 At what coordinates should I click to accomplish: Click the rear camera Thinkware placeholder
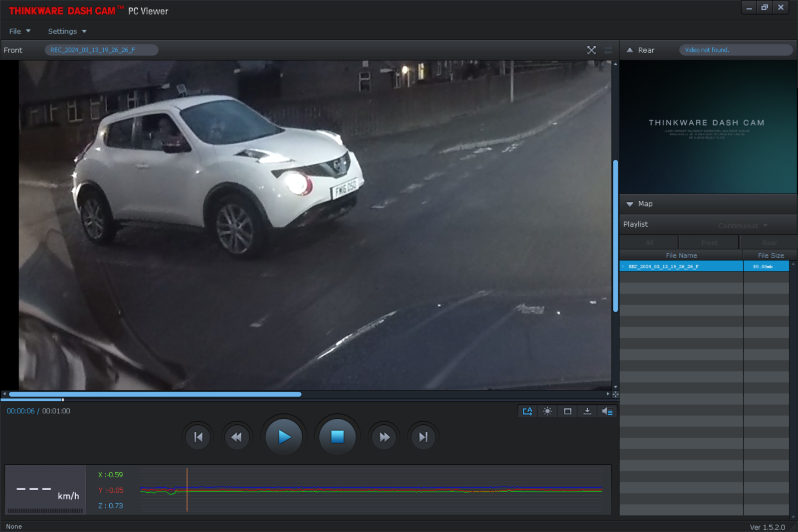tap(708, 127)
